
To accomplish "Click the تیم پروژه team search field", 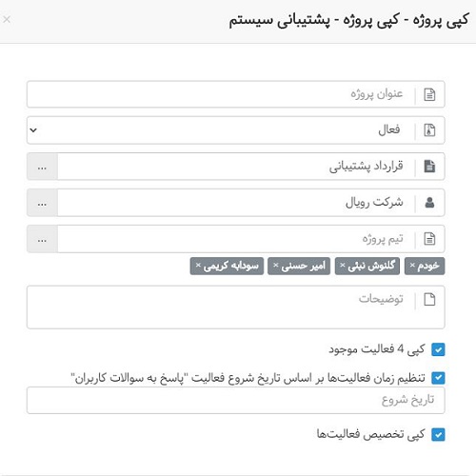I will pos(236,239).
